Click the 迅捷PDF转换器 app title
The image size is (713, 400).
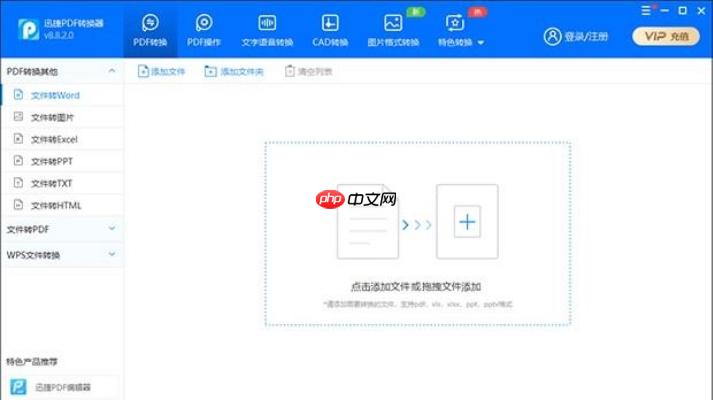(74, 23)
